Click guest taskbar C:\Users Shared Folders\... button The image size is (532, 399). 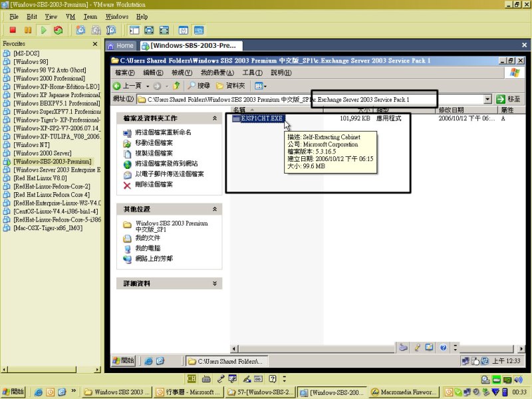(226, 361)
